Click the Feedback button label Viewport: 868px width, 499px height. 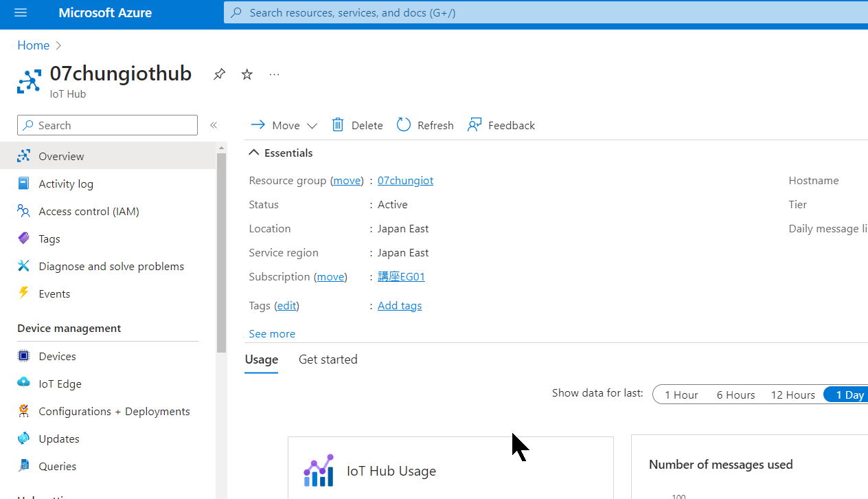click(x=512, y=125)
